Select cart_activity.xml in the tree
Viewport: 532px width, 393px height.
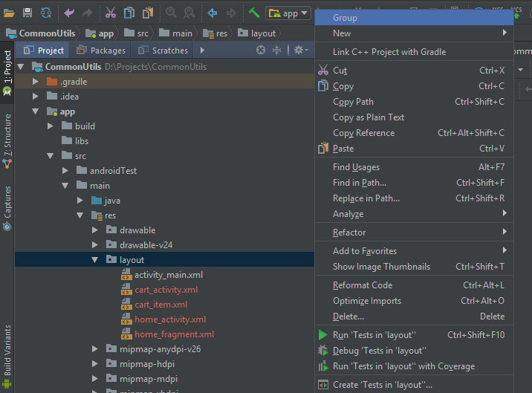click(x=166, y=290)
